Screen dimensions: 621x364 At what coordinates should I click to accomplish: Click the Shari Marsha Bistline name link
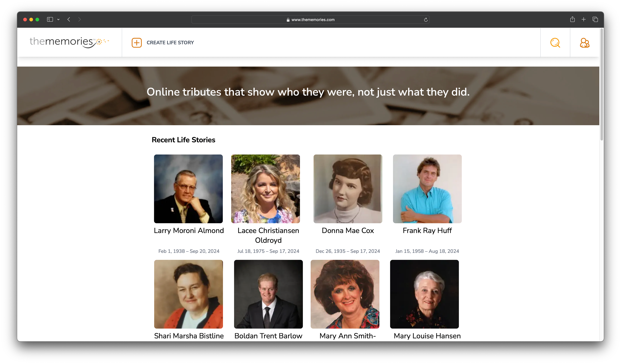[x=189, y=336]
